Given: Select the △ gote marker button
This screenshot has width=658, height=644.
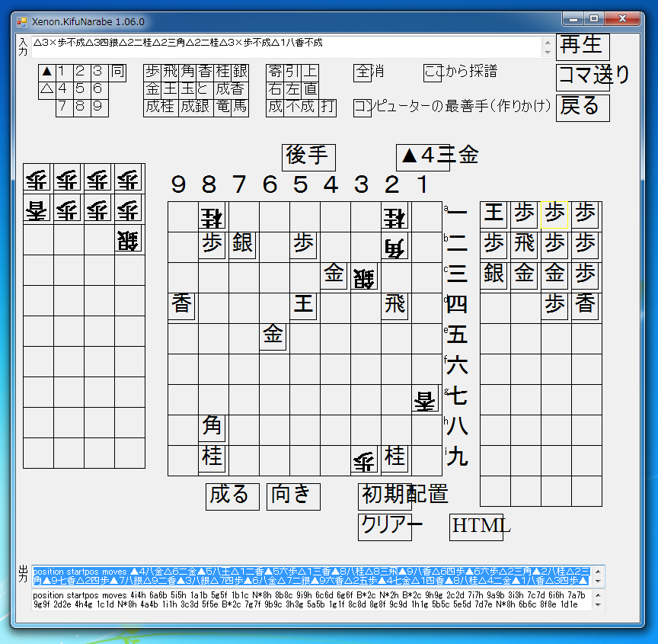Looking at the screenshot, I should point(47,90).
